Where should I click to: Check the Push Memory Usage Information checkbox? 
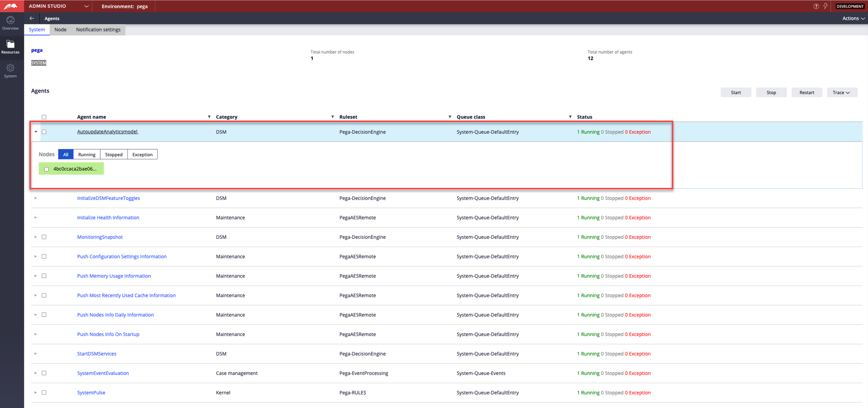click(44, 276)
